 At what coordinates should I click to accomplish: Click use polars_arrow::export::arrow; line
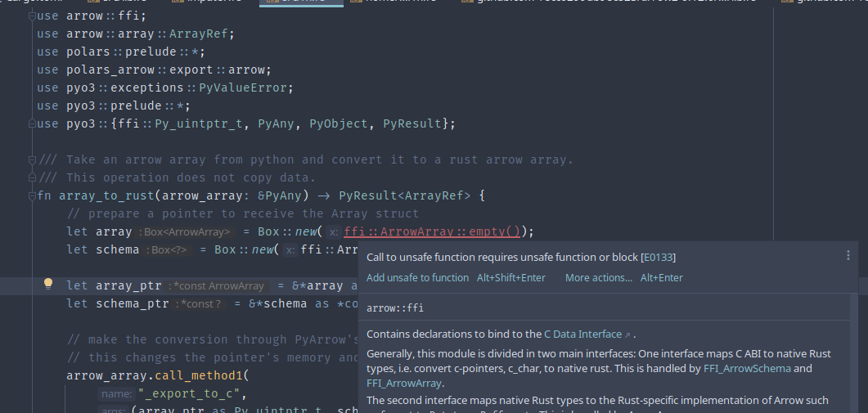pyautogui.click(x=155, y=70)
